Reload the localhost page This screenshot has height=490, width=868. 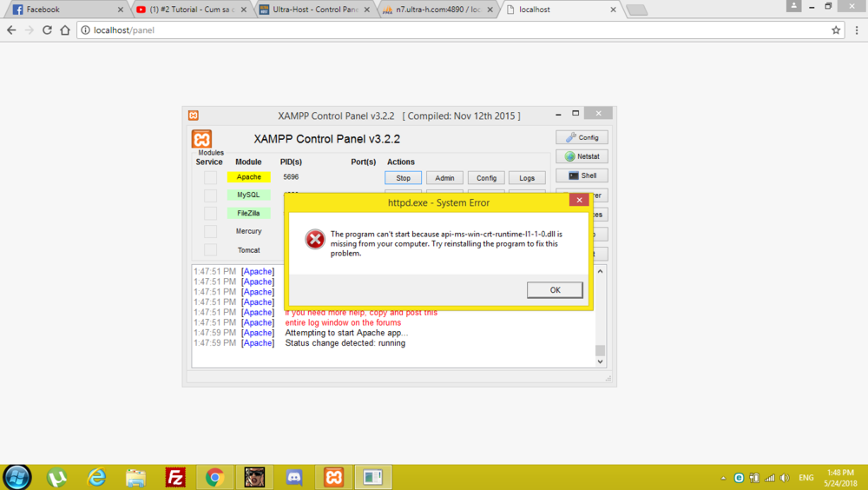47,30
